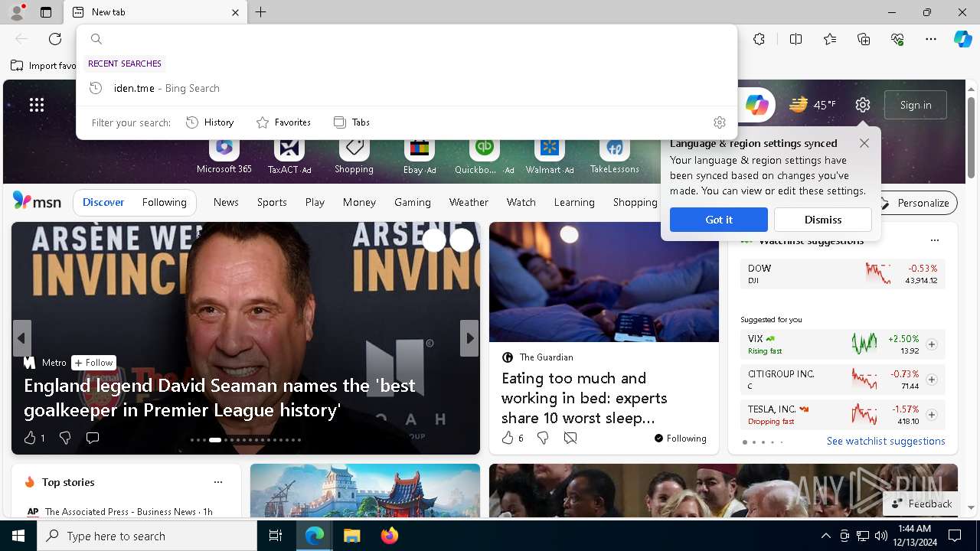Add Citigroup Inc. to watchlist
The width and height of the screenshot is (980, 551).
click(932, 380)
